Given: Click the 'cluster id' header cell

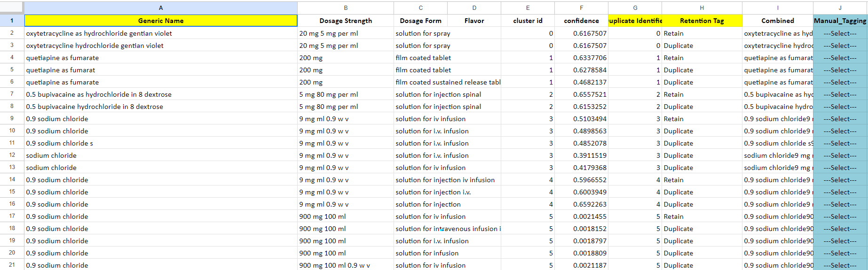Looking at the screenshot, I should [x=528, y=21].
